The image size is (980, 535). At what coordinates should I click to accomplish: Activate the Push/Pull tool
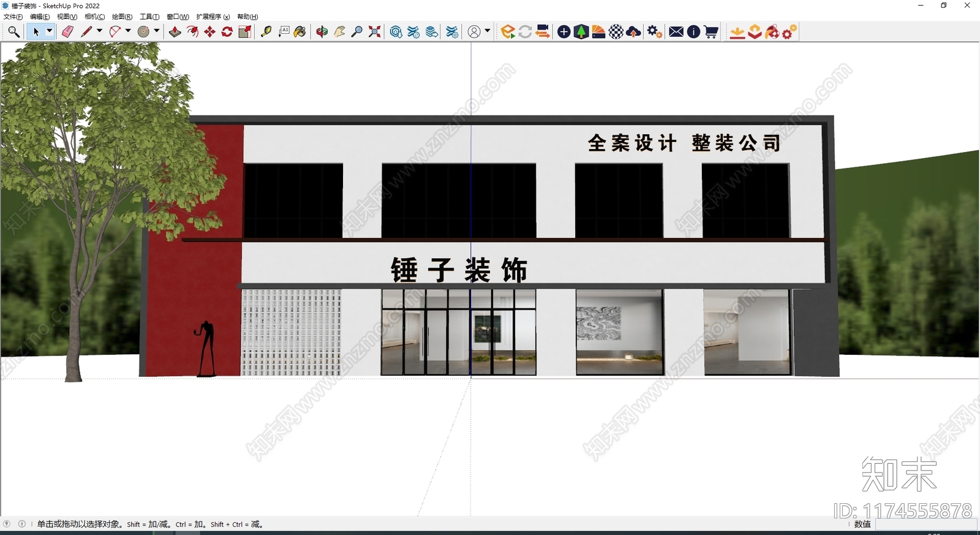[x=175, y=32]
